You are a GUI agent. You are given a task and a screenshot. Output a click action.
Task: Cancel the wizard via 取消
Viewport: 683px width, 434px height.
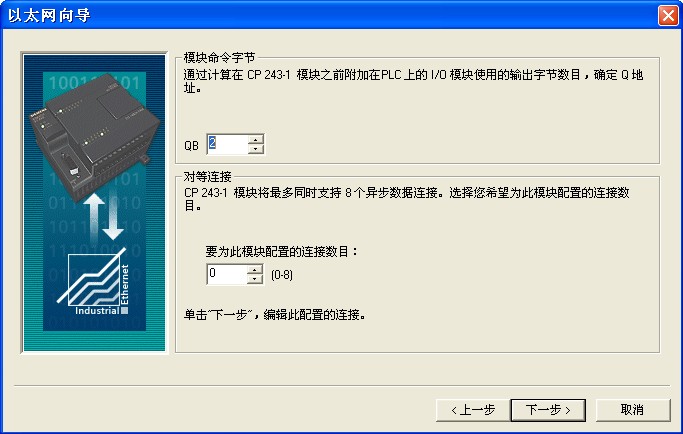[x=632, y=410]
